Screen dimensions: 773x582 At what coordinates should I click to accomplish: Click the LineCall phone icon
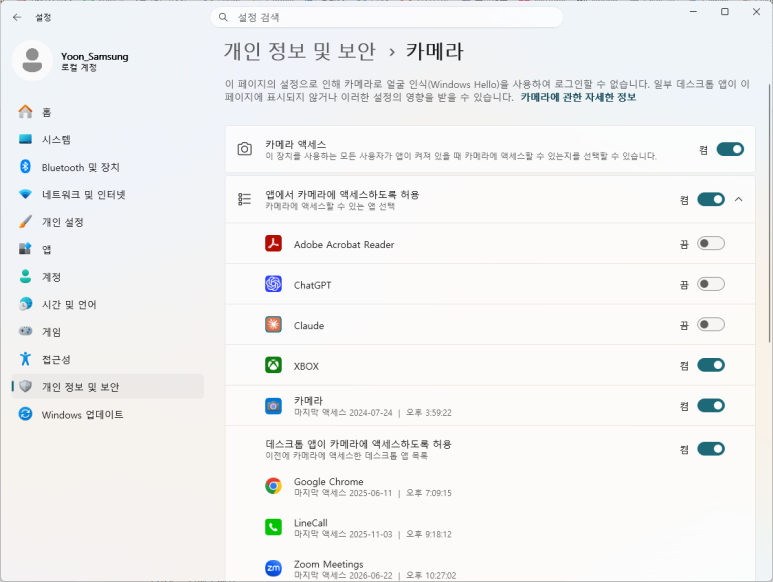click(x=273, y=527)
